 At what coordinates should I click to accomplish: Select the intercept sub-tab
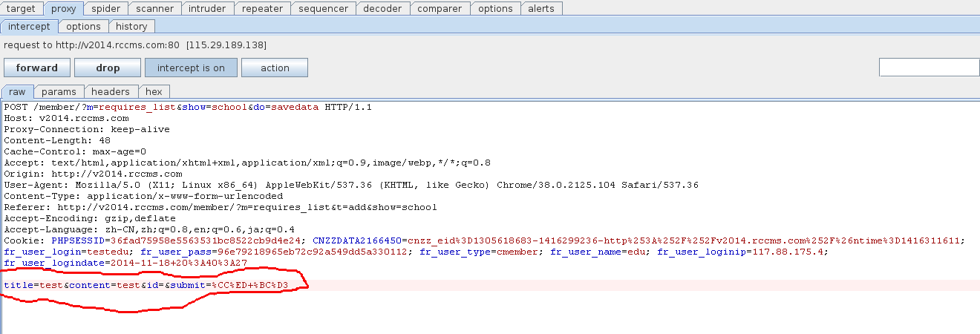pyautogui.click(x=30, y=26)
